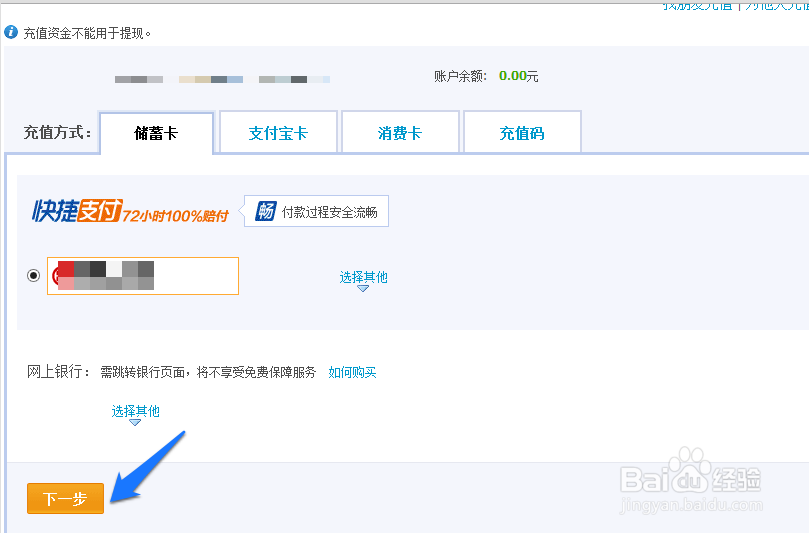Image resolution: width=809 pixels, height=533 pixels.
Task: Select the blurred bank card box
Action: [x=143, y=276]
